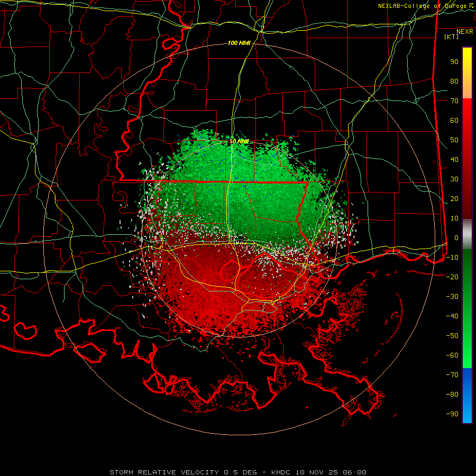476x476 pixels.
Task: Click the Storm Relative Velocity caption text
Action: point(238,472)
